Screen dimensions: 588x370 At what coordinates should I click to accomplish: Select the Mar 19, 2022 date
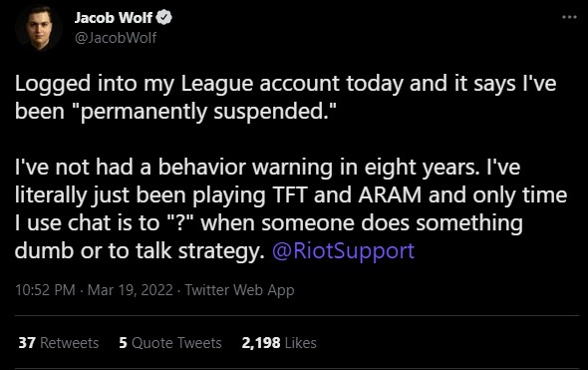(x=131, y=290)
